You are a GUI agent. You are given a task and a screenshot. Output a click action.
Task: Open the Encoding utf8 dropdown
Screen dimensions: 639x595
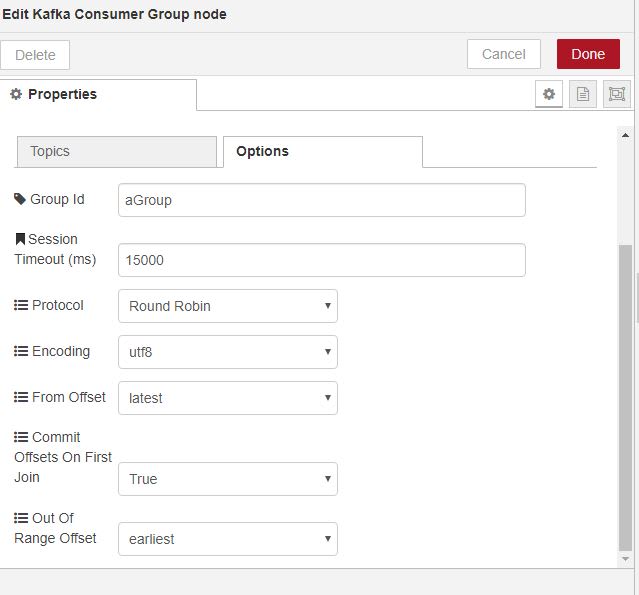tap(228, 352)
